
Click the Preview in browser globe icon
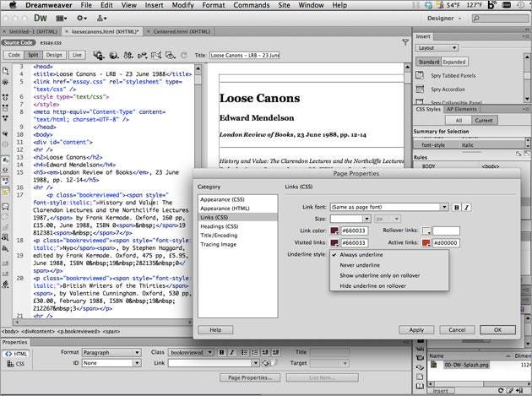click(114, 55)
